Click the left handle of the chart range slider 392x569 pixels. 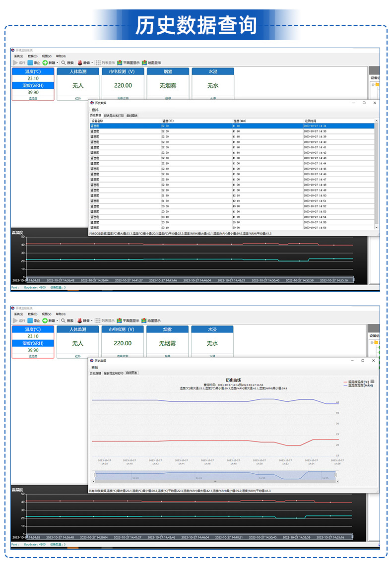coord(94,475)
